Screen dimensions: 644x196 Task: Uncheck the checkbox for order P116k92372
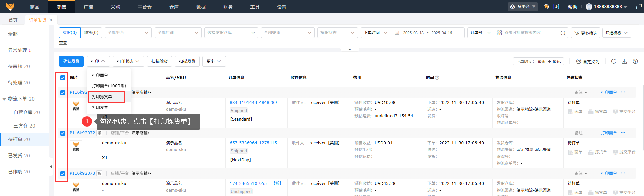tap(63, 133)
